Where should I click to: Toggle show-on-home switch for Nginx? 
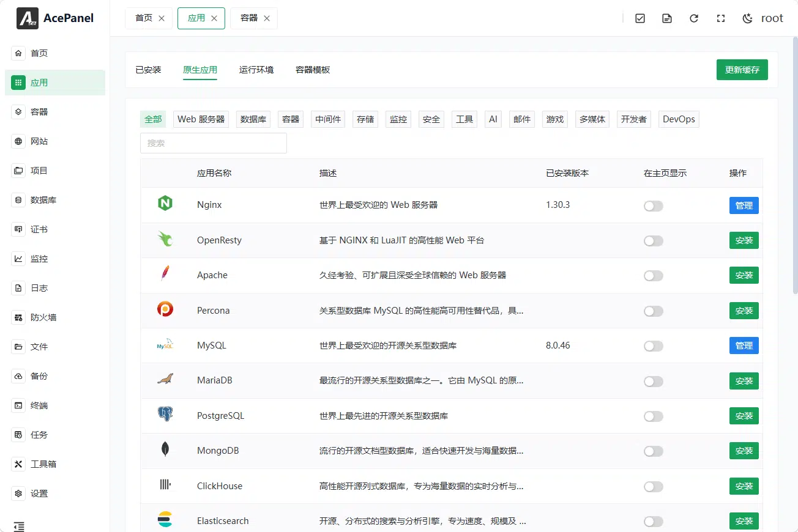[654, 206]
